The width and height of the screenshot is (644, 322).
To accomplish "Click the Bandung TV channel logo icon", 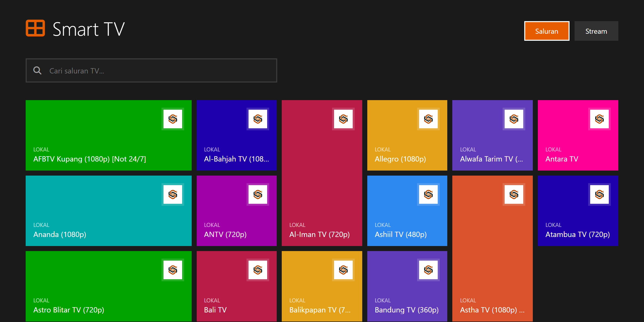I will [428, 270].
